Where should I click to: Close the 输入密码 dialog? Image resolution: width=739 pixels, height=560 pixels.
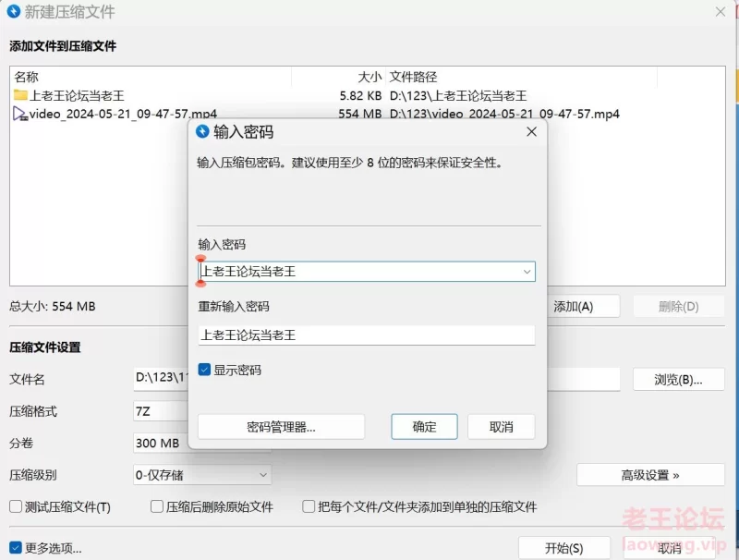[x=532, y=131]
